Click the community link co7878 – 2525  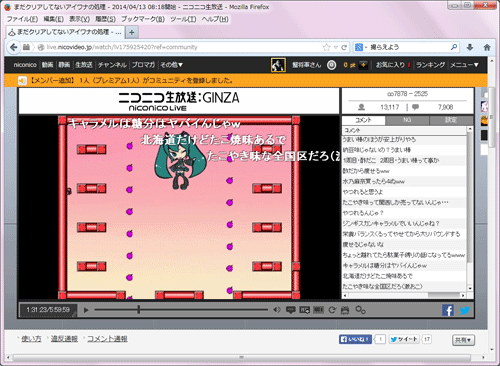point(407,94)
